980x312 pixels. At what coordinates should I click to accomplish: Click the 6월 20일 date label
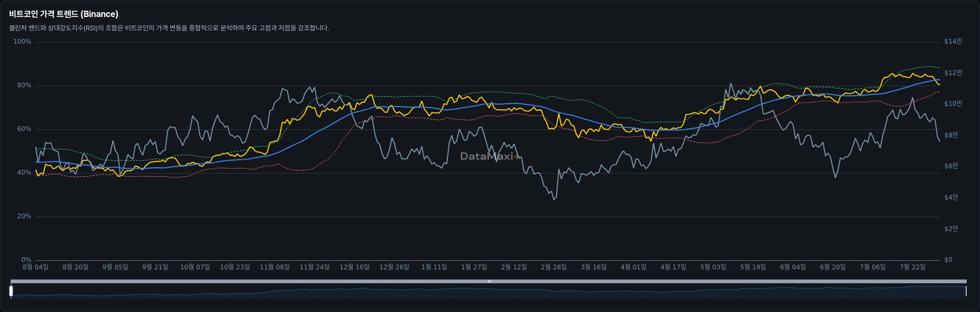(x=833, y=267)
